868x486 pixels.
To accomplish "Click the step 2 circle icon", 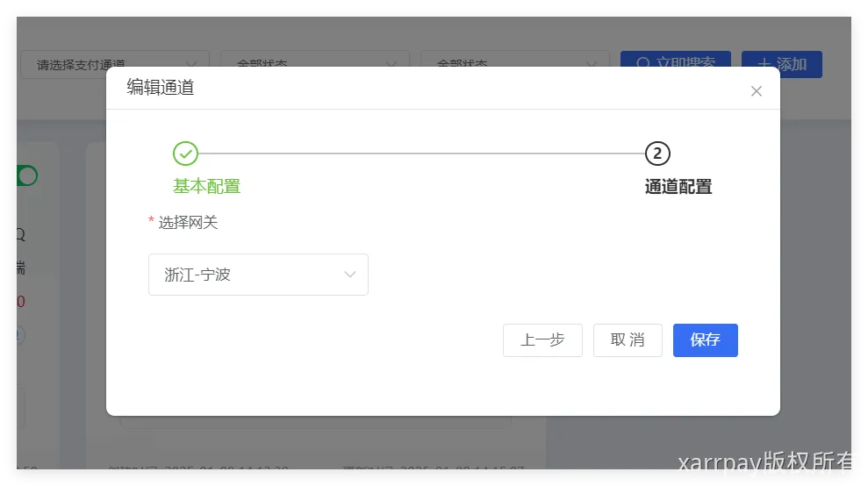I will coord(657,154).
